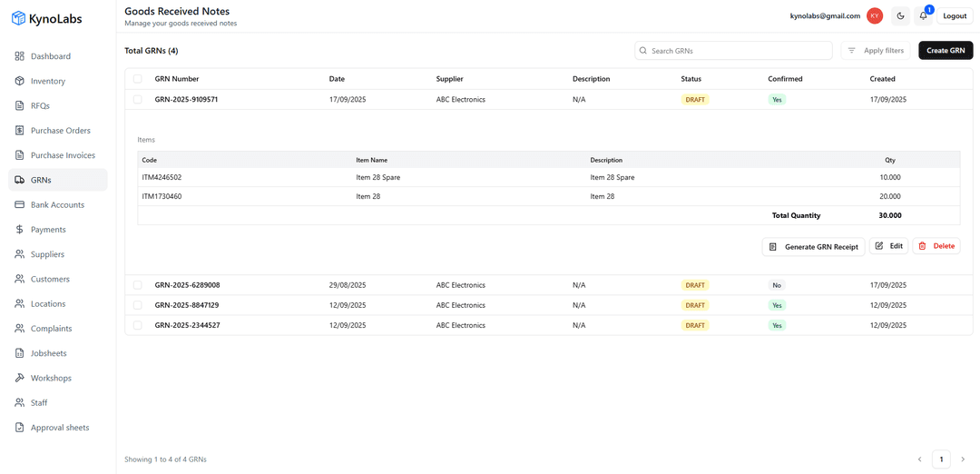Select the checkbox for GRN-2025-6289008

tap(138, 285)
